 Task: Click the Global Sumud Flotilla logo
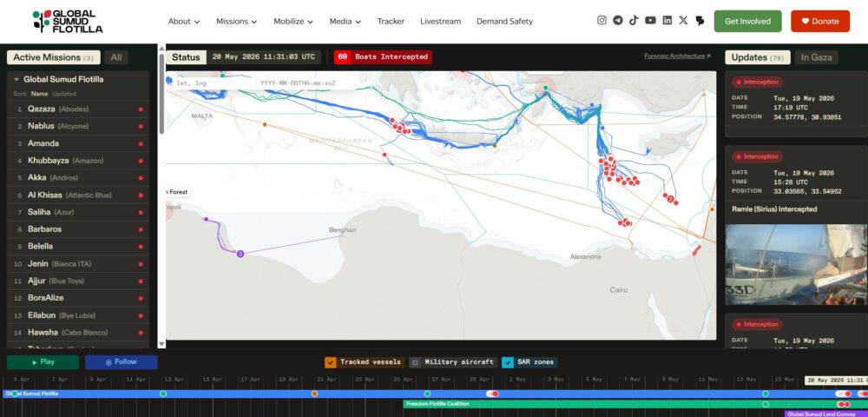tap(68, 21)
